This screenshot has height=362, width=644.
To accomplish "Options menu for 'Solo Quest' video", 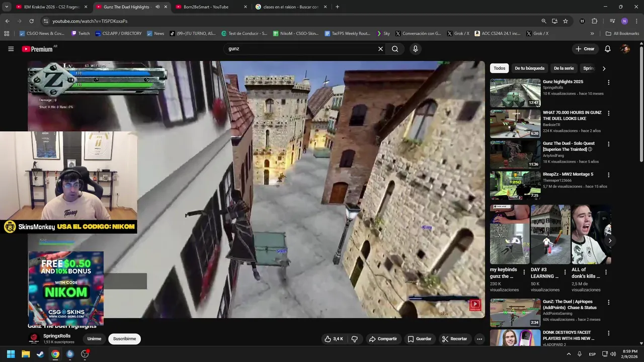I will (x=608, y=144).
